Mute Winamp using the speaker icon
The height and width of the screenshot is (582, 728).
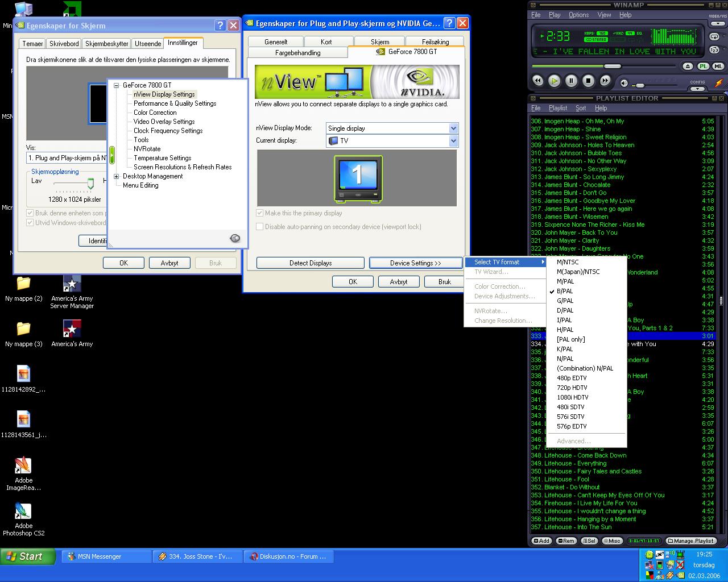[x=624, y=83]
